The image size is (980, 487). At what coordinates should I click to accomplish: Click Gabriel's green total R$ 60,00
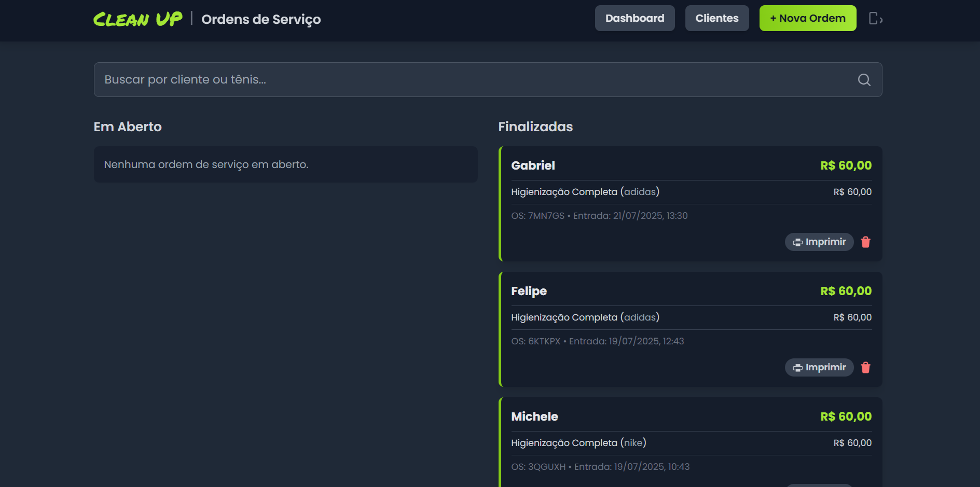coord(846,165)
